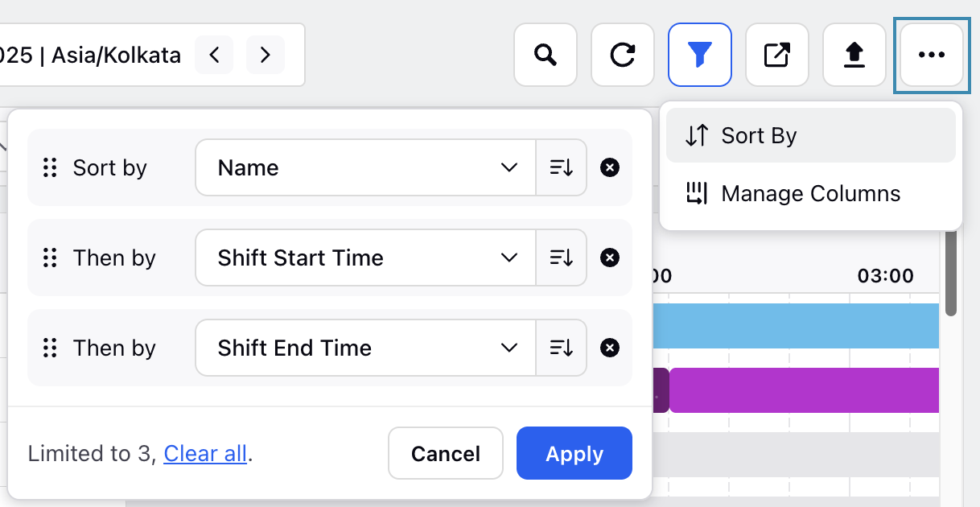The height and width of the screenshot is (507, 980).
Task: Remove the Shift End Time sort row
Action: (x=610, y=348)
